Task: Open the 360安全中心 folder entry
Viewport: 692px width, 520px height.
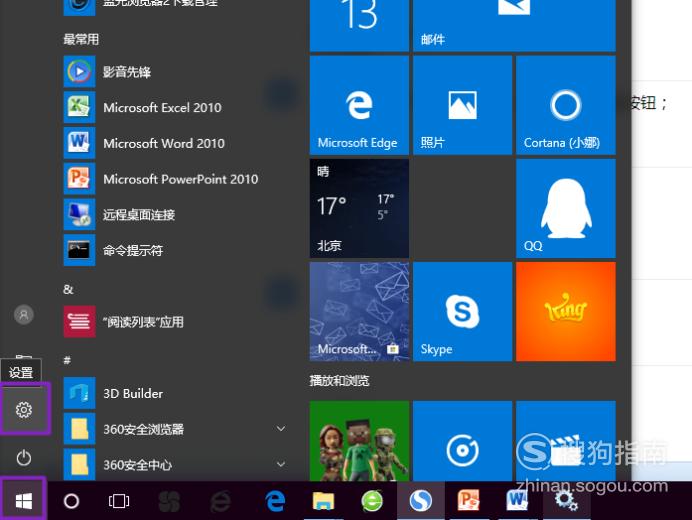Action: [x=176, y=464]
